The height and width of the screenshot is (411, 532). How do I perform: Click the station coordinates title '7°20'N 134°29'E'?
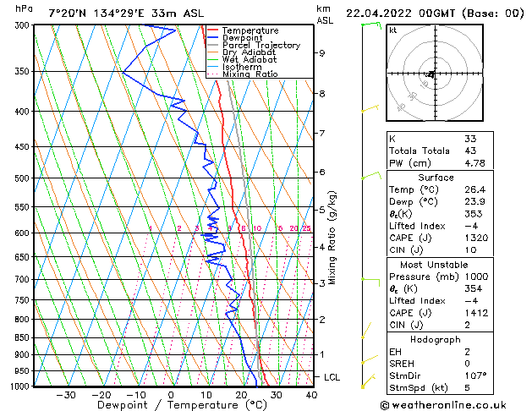click(96, 14)
